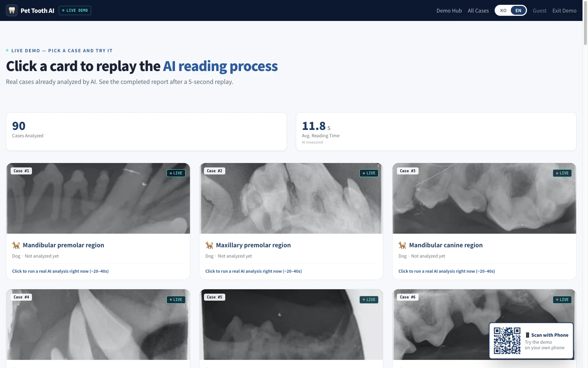Image resolution: width=588 pixels, height=368 pixels.
Task: Click the LIVE badge on Case #3
Action: pyautogui.click(x=562, y=173)
